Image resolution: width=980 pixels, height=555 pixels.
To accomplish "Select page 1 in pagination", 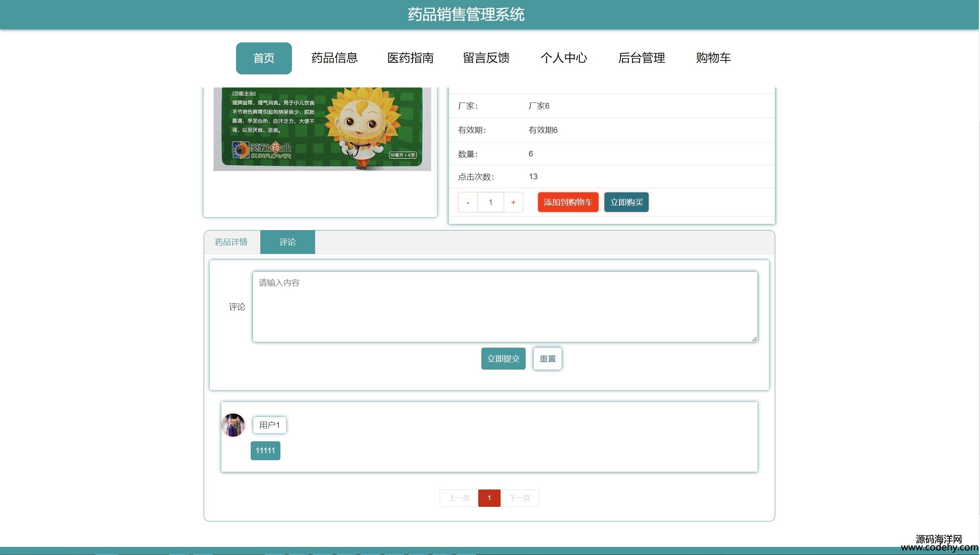I will [489, 498].
